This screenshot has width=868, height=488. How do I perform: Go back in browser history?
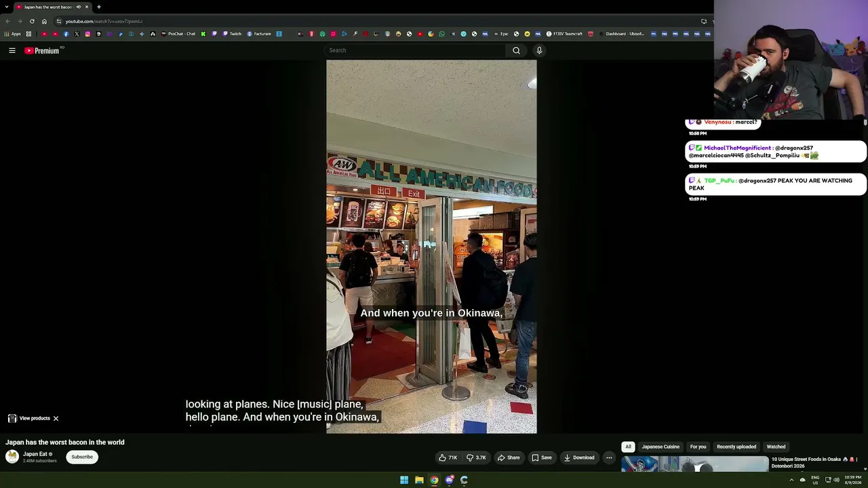click(7, 21)
